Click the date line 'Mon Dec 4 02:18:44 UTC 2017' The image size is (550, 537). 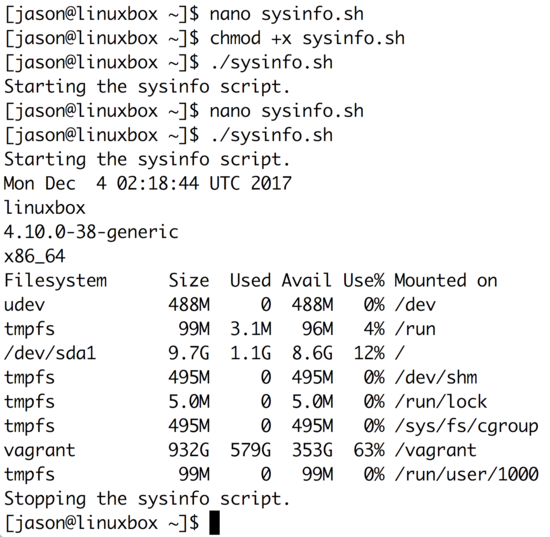click(x=148, y=183)
